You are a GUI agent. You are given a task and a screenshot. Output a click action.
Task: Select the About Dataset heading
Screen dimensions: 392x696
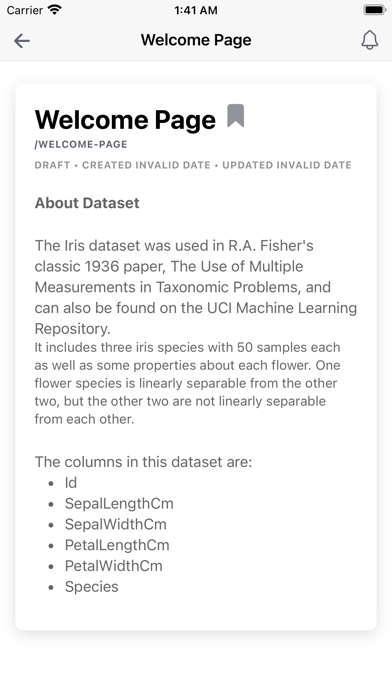pyautogui.click(x=87, y=203)
